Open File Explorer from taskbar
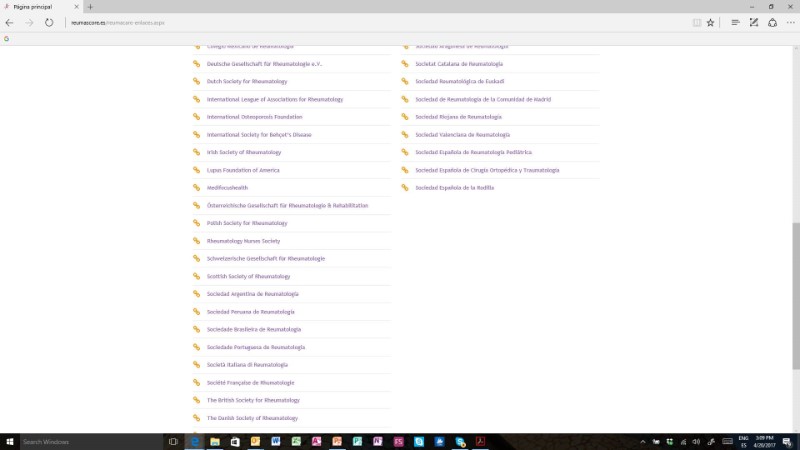Image resolution: width=800 pixels, height=450 pixels. pyautogui.click(x=215, y=442)
